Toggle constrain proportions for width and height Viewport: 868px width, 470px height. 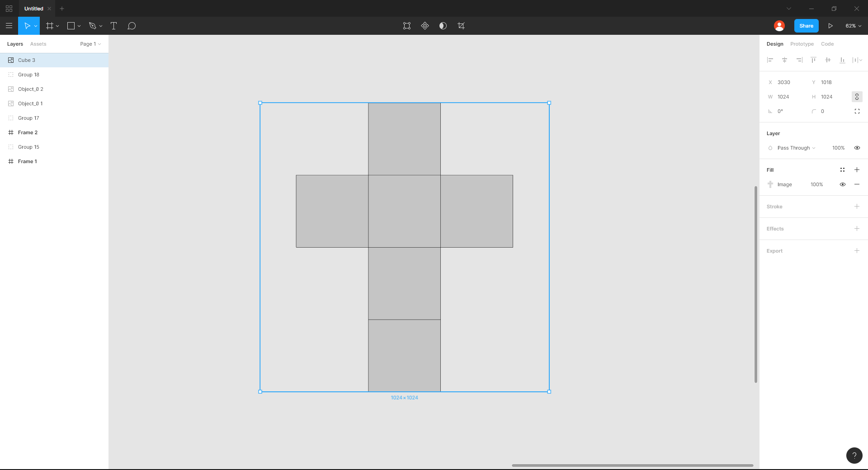coord(856,97)
